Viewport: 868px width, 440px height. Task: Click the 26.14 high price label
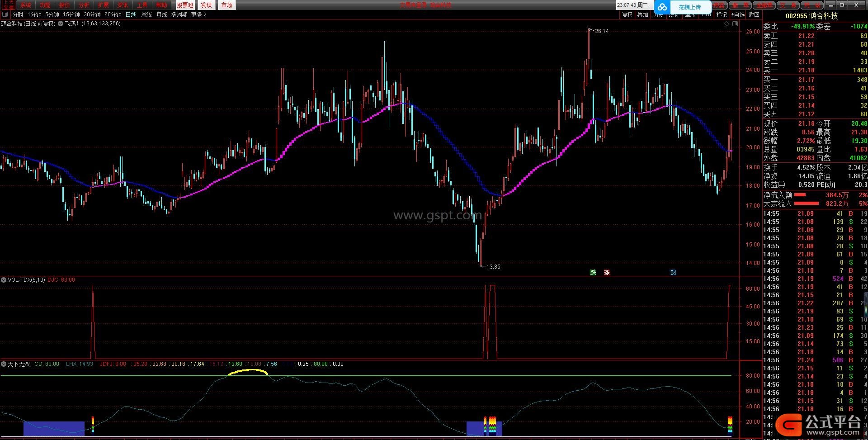602,31
